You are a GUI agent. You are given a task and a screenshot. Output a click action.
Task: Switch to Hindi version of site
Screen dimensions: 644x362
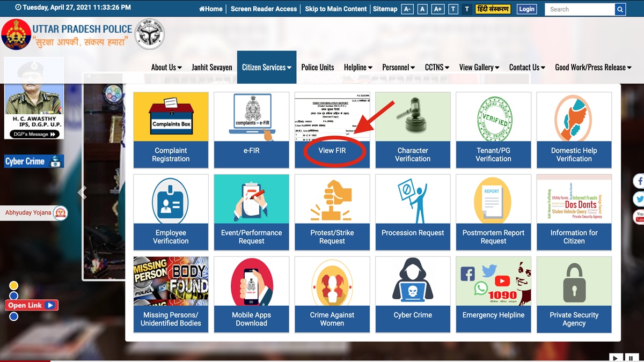493,9
